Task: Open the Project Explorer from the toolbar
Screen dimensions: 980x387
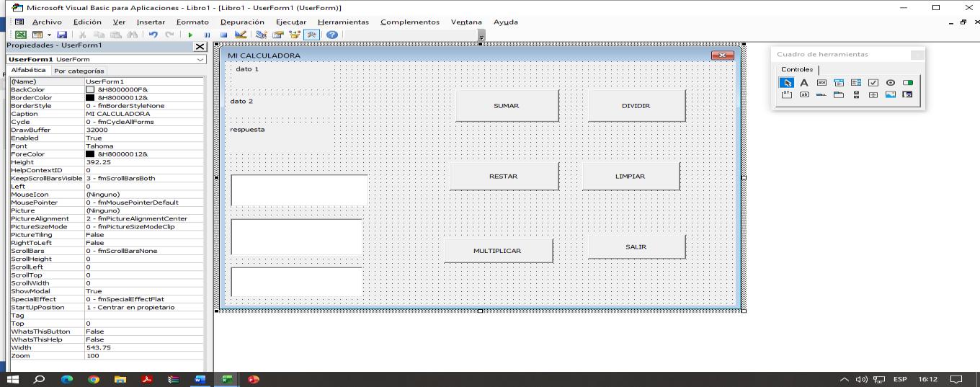Action: coord(262,35)
